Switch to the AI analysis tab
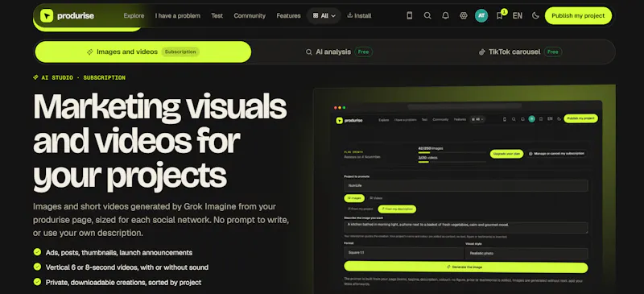This screenshot has height=294, width=644. pyautogui.click(x=339, y=52)
